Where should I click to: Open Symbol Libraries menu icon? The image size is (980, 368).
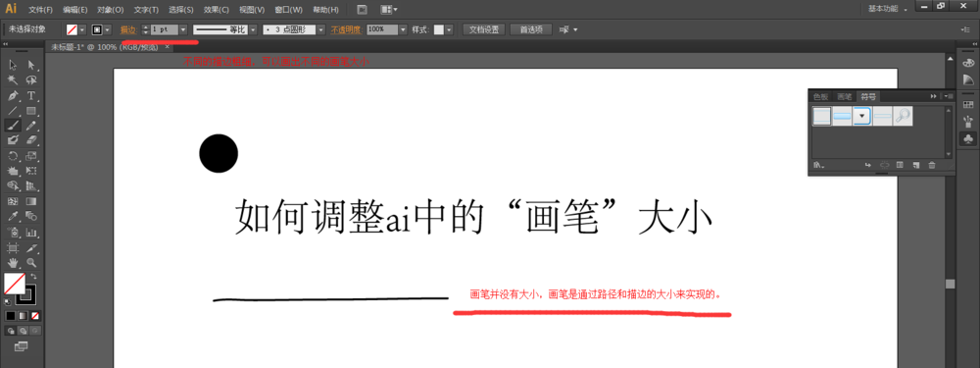coord(818,165)
